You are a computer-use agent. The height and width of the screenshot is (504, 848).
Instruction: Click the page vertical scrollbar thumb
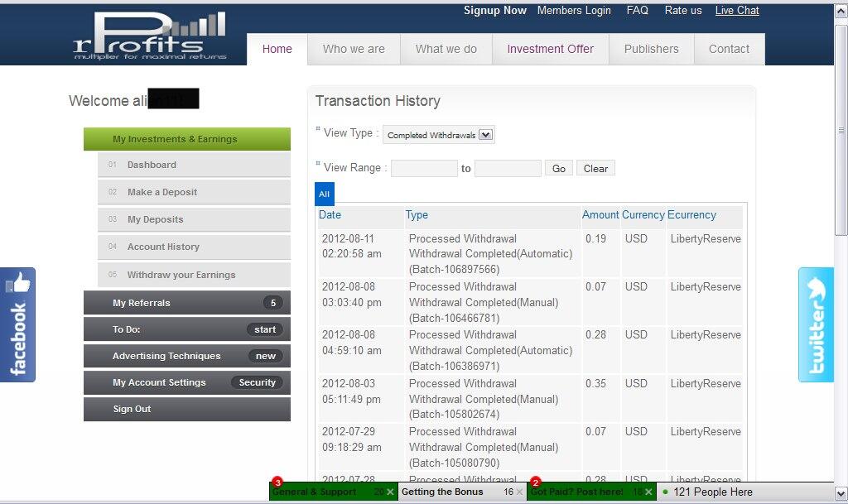[841, 130]
